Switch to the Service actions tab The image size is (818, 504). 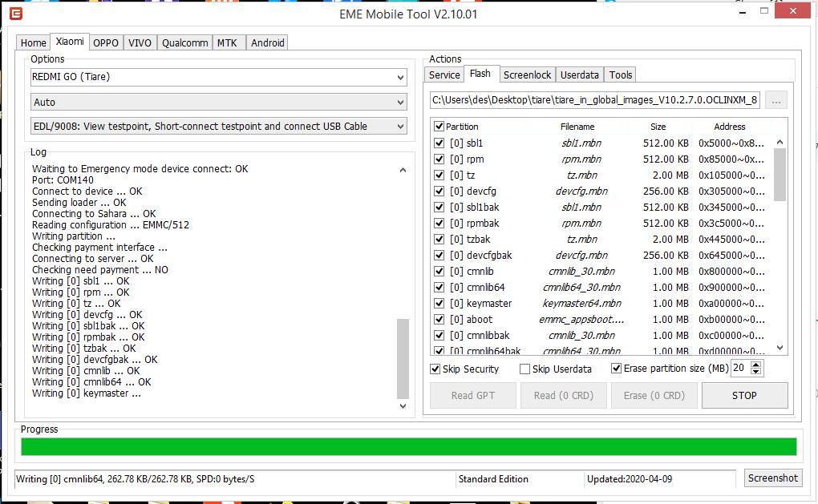[x=444, y=75]
